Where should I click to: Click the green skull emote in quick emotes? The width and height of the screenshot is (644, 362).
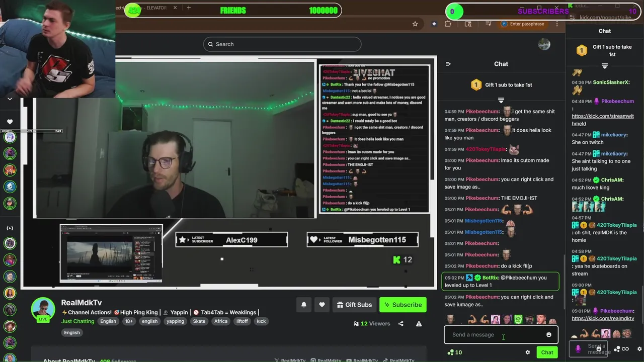[x=518, y=319]
